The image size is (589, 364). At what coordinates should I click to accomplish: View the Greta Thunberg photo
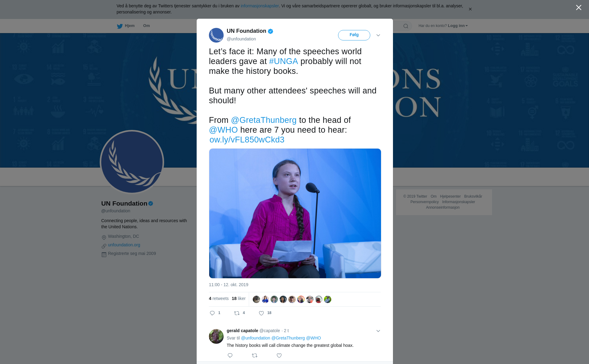point(295,213)
